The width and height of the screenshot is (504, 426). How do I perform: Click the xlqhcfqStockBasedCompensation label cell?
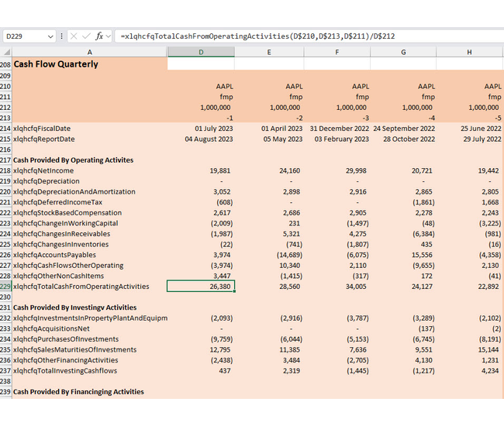coord(90,212)
